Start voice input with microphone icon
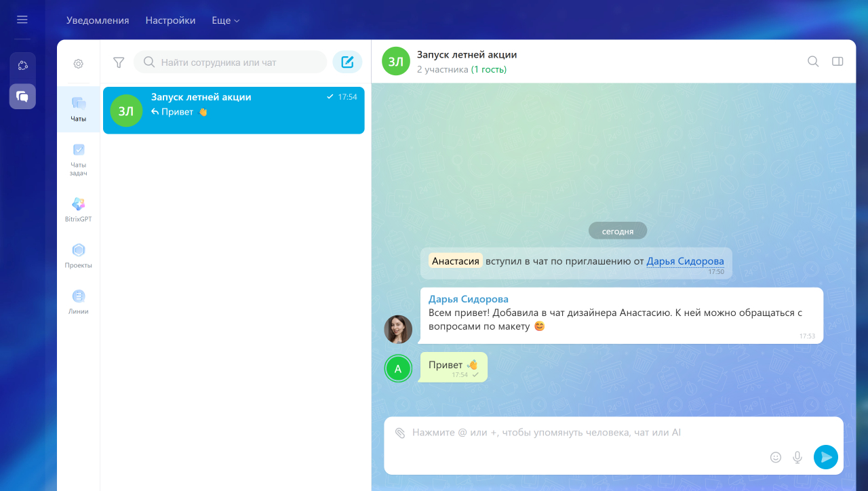Viewport: 868px width, 491px height. 797,457
